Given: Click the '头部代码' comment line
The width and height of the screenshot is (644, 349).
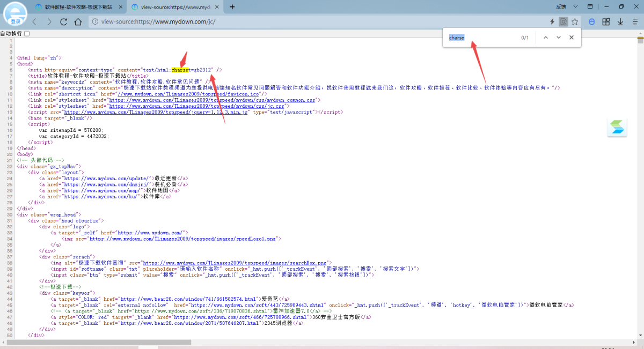Looking at the screenshot, I should (41, 160).
